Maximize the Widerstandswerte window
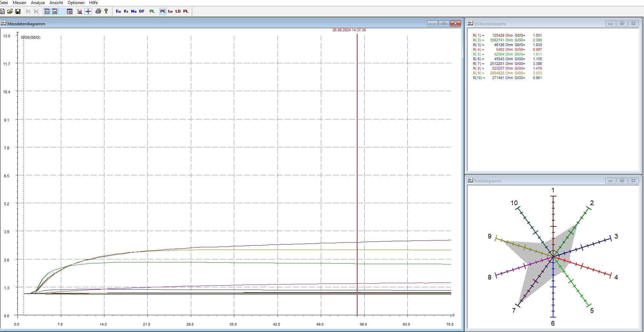The height and width of the screenshot is (332, 644). (x=622, y=24)
